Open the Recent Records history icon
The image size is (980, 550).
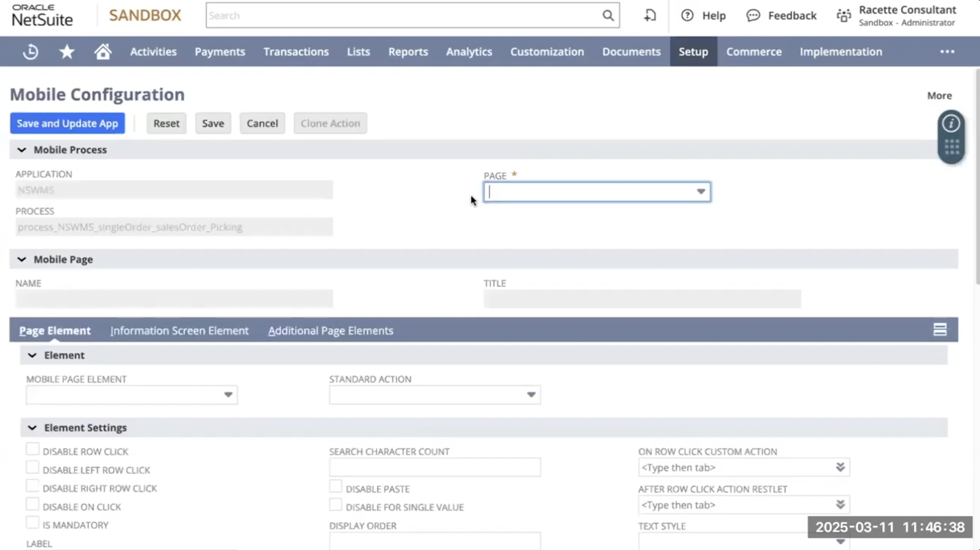[x=31, y=52]
